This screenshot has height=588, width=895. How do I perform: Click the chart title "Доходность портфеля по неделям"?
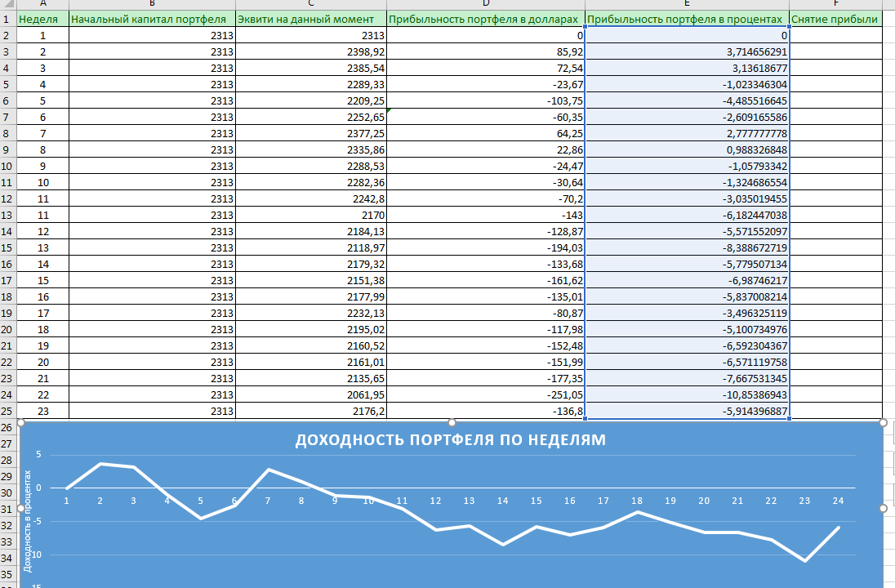[450, 440]
